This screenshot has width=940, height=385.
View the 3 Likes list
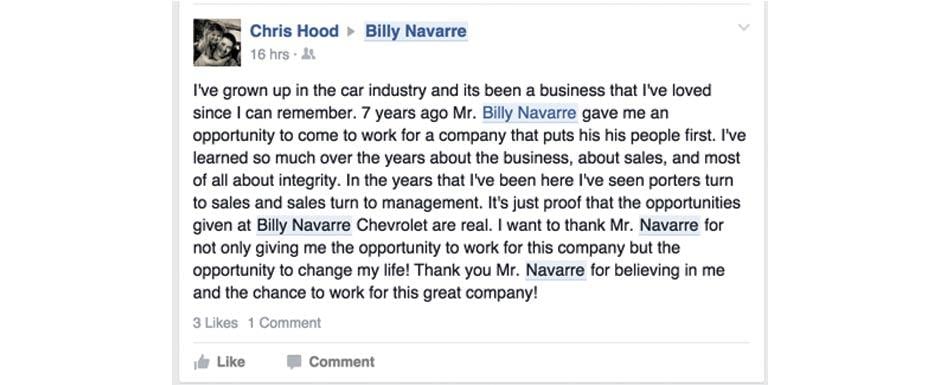tap(215, 323)
